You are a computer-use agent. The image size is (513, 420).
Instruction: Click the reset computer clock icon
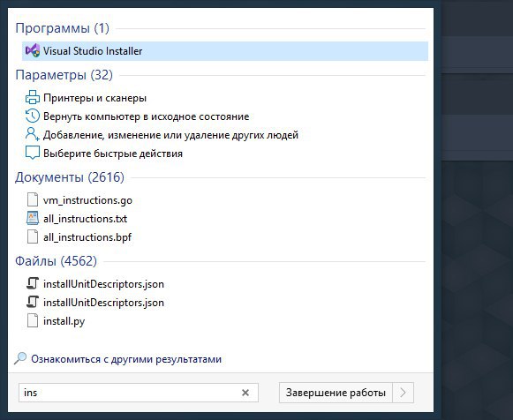coord(33,116)
